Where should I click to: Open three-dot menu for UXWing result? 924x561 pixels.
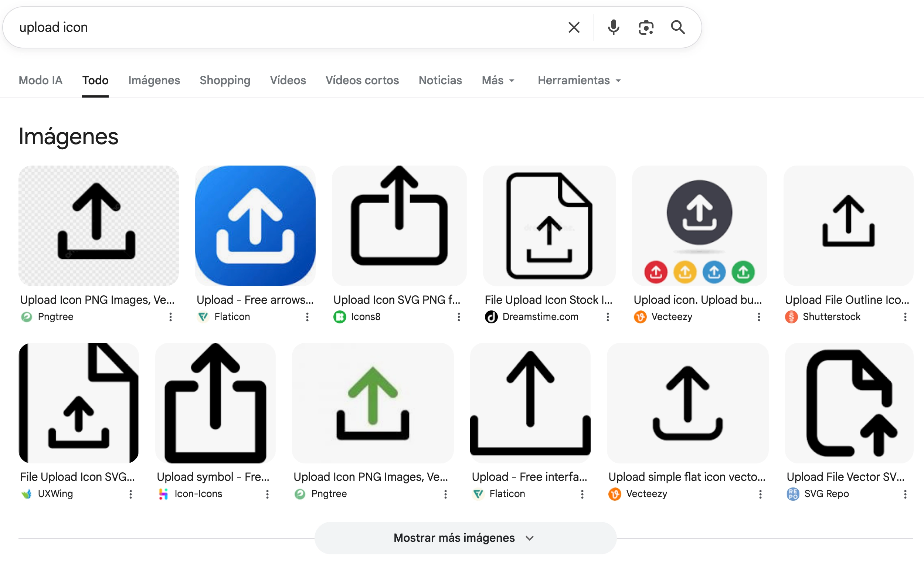tap(130, 494)
